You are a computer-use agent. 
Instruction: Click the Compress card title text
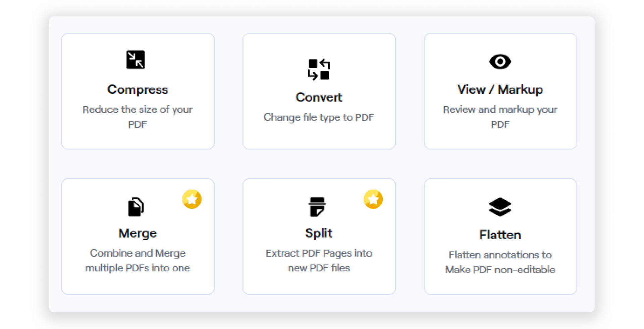pos(138,89)
